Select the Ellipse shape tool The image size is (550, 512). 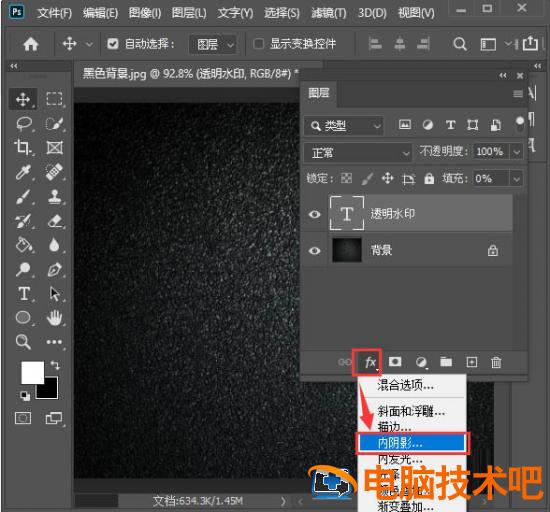(23, 317)
